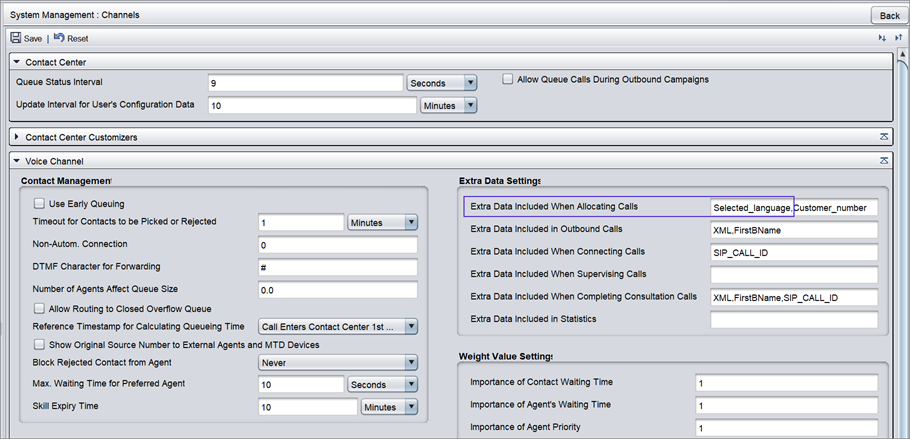This screenshot has width=910, height=439.
Task: Click the expand all sections icon
Action: pos(882,38)
